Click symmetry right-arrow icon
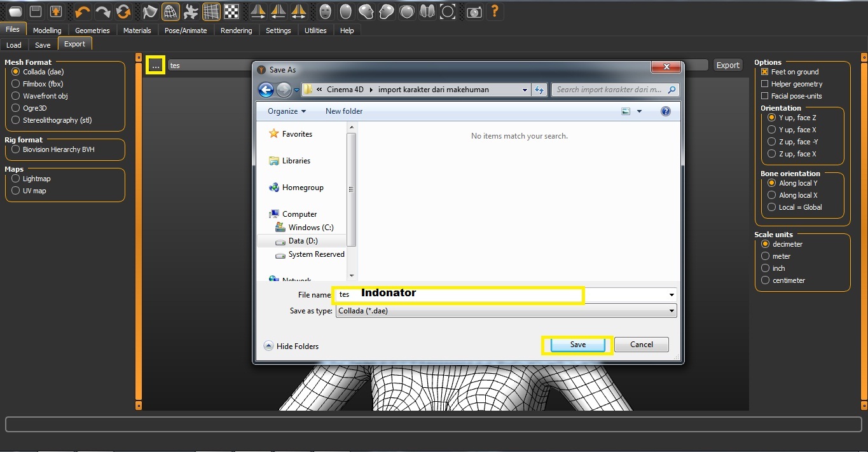The image size is (868, 452). tap(258, 11)
